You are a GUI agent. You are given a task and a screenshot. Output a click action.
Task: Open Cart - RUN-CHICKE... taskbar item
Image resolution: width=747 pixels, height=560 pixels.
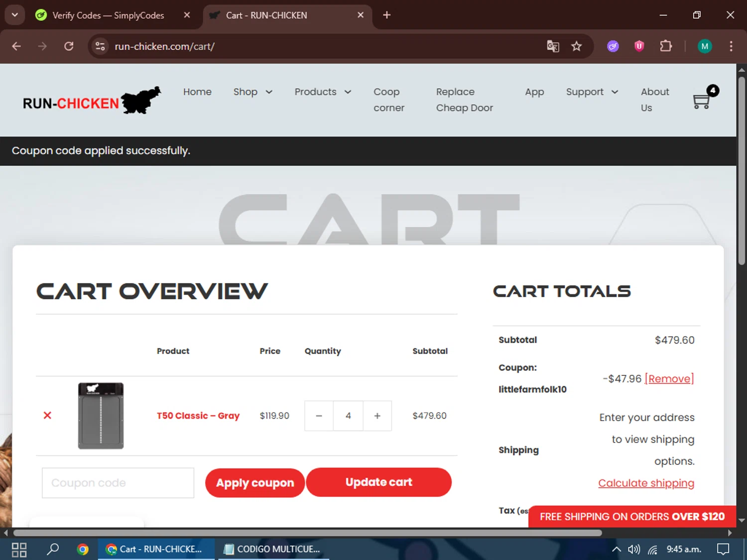pos(156,549)
